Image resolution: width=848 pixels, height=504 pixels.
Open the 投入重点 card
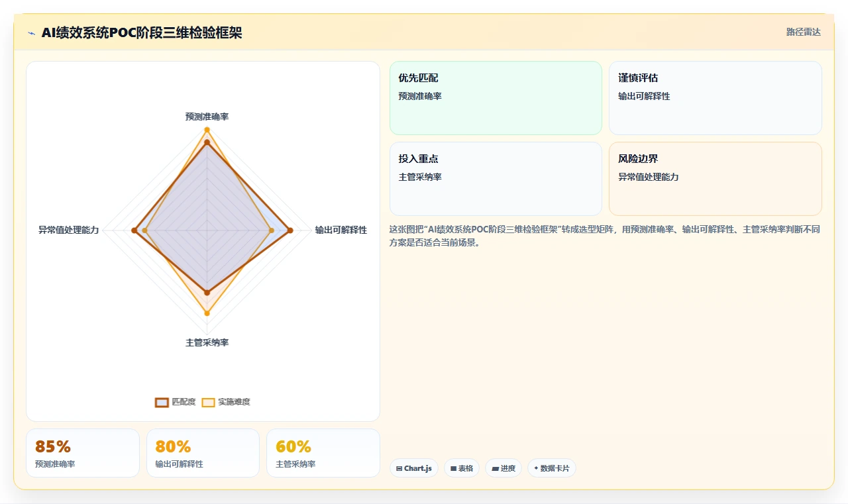(x=496, y=179)
